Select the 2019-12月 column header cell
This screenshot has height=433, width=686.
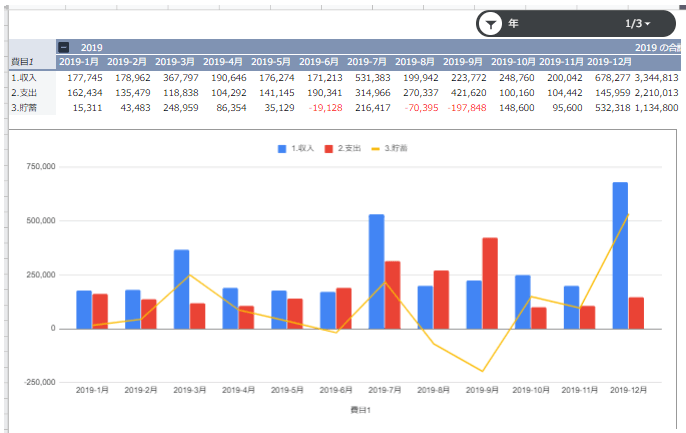point(610,62)
